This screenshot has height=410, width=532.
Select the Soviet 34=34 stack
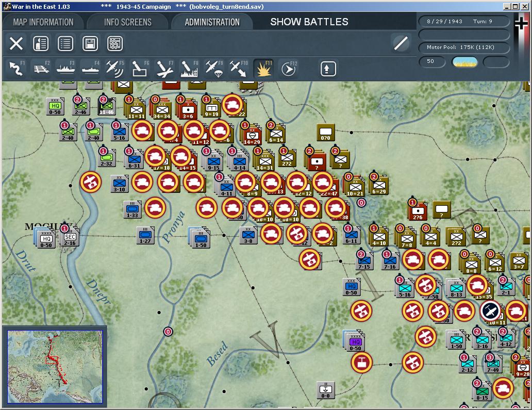161,110
